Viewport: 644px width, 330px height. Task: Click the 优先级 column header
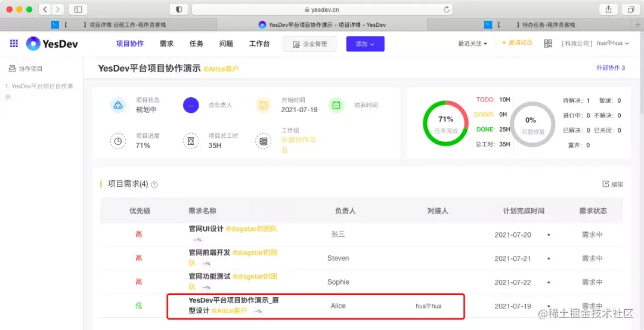[x=140, y=211]
